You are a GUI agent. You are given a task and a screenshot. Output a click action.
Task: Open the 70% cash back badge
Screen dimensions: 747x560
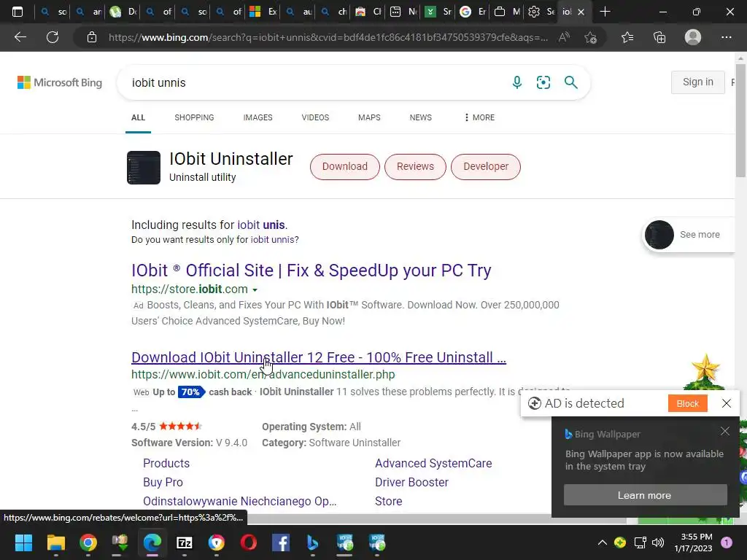pos(191,392)
